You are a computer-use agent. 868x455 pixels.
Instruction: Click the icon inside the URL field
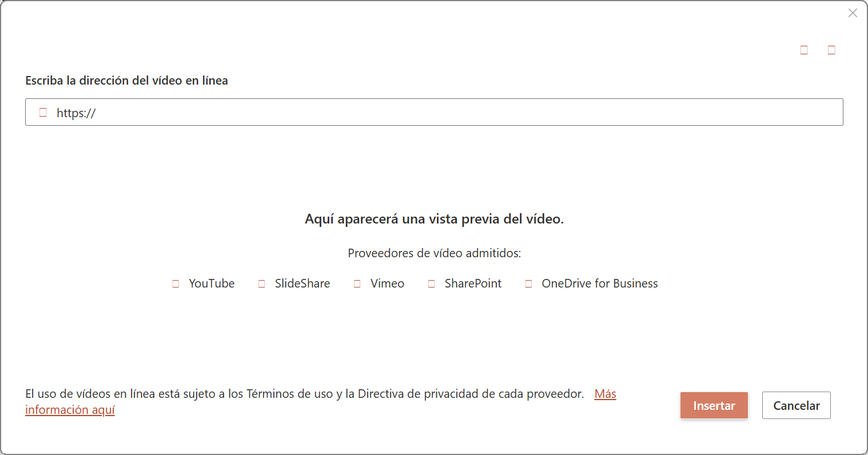[43, 113]
